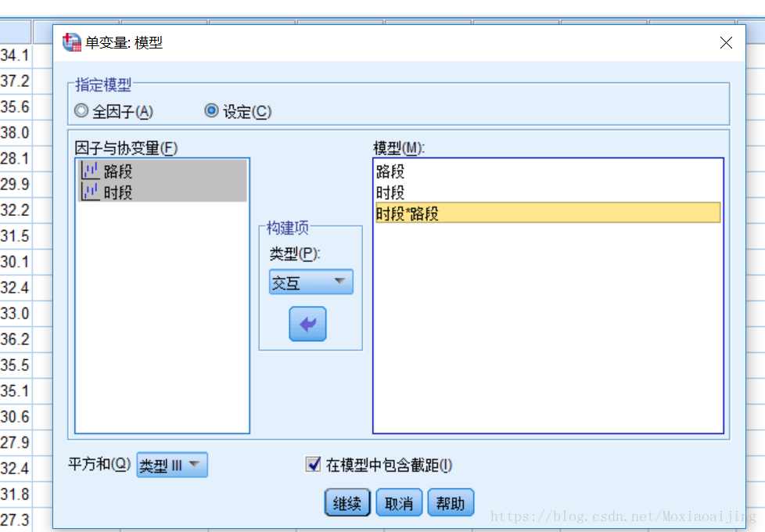765x532 pixels.
Task: Click data cell 27.9 in background sheet
Action: (x=15, y=443)
